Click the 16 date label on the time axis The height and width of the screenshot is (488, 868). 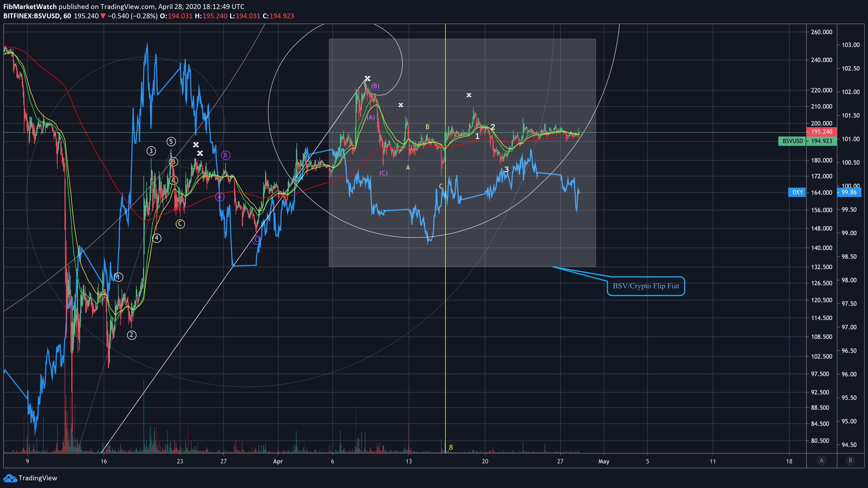pos(104,461)
